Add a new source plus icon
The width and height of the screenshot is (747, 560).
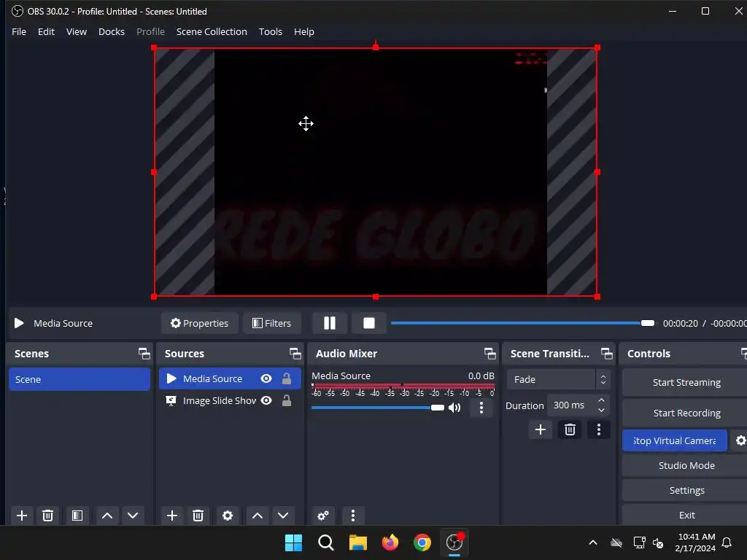coord(172,516)
